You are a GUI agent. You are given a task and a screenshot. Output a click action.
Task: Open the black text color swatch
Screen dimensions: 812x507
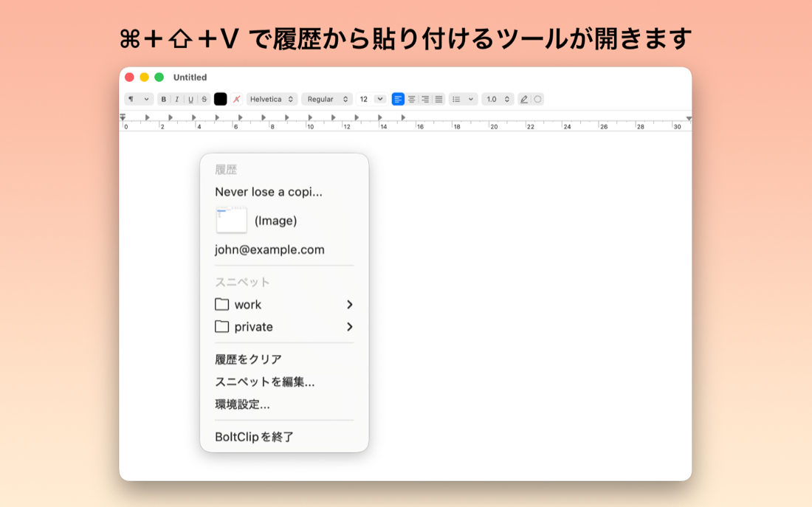pyautogui.click(x=220, y=99)
